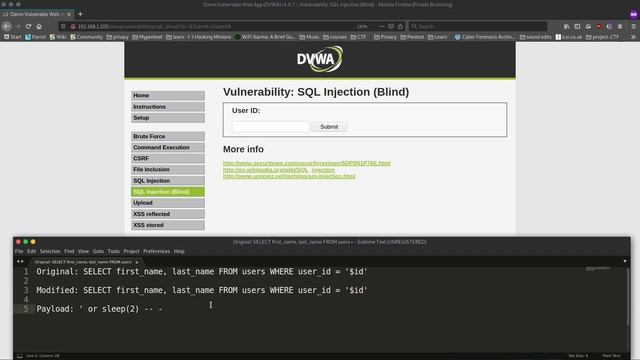Expand the Music bookmarks folder
640x360 pixels.
(309, 37)
